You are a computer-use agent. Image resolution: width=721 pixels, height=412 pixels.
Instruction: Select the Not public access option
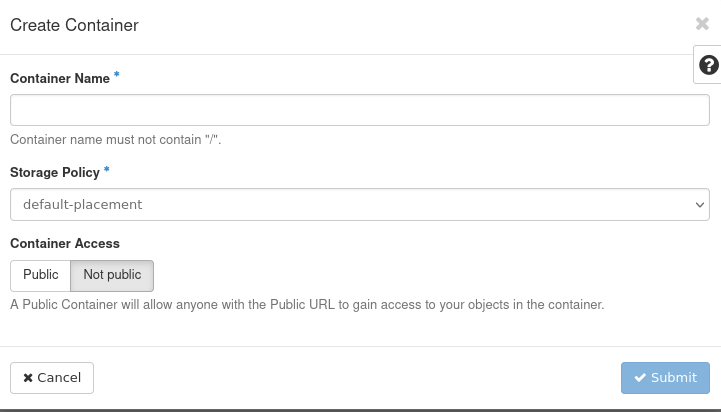point(112,275)
